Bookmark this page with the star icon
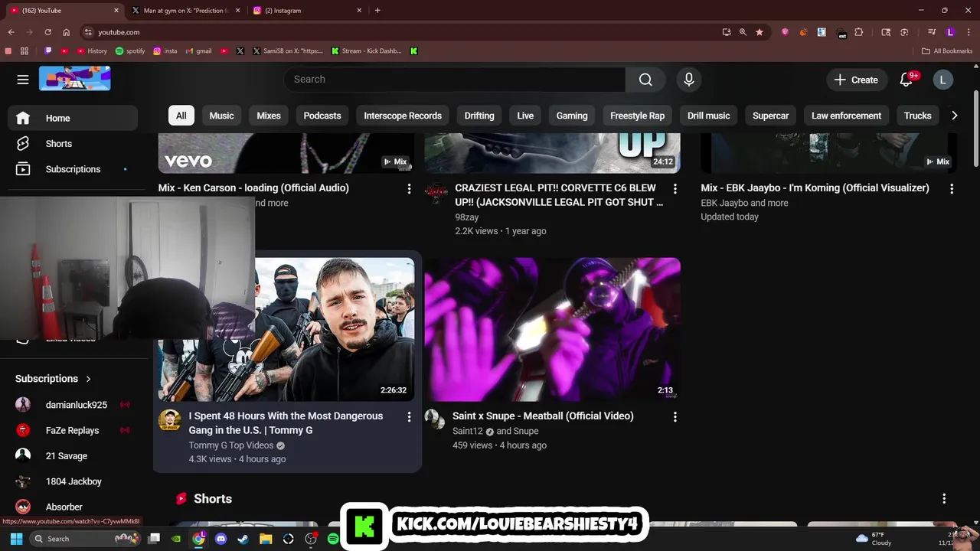Viewport: 980px width, 551px height. [x=759, y=32]
